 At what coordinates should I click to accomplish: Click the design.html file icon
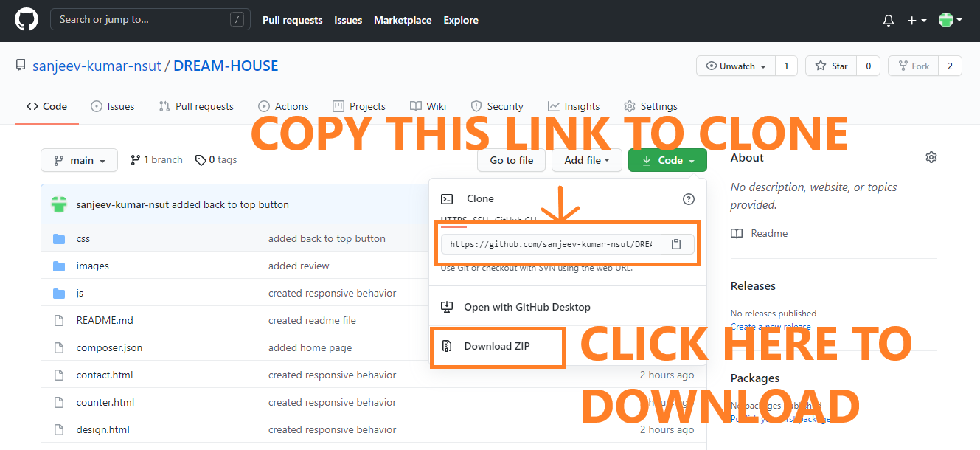click(x=59, y=429)
